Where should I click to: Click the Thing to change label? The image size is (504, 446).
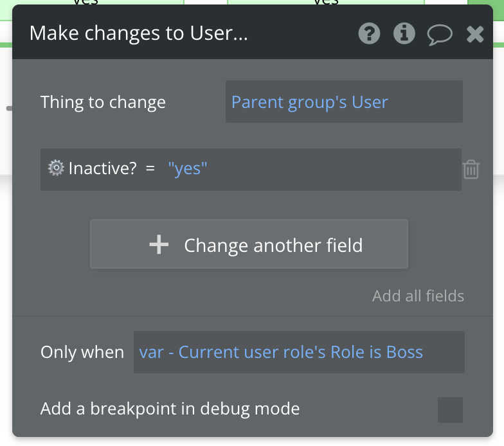coord(103,102)
